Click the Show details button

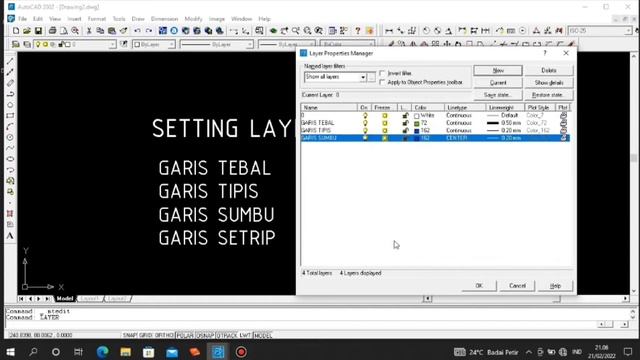pyautogui.click(x=549, y=83)
